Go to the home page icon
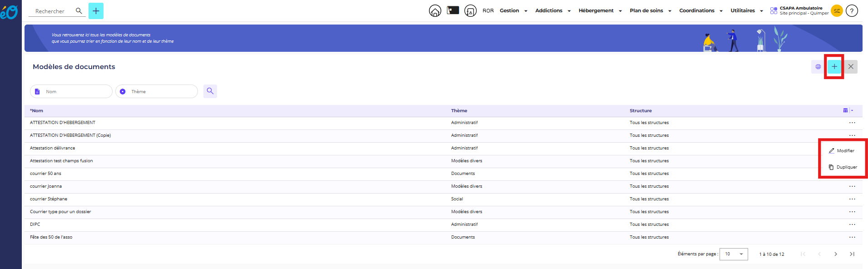Viewport: 868px width, 269px height. click(x=435, y=11)
